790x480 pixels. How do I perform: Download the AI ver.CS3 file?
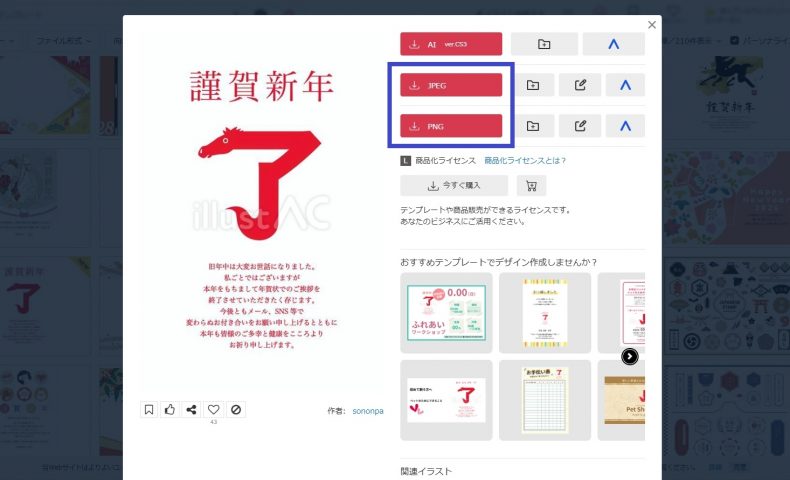pos(451,44)
